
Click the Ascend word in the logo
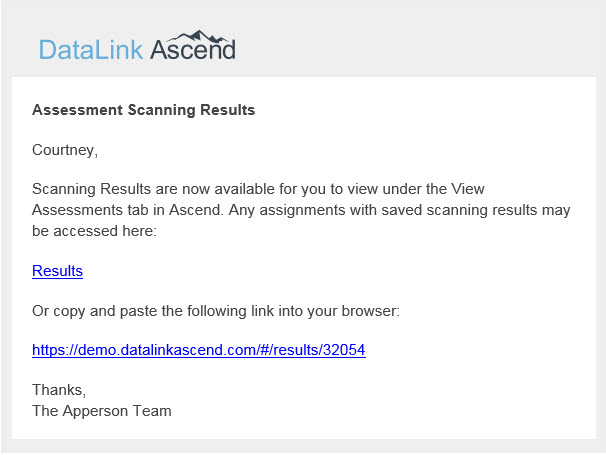tap(193, 49)
